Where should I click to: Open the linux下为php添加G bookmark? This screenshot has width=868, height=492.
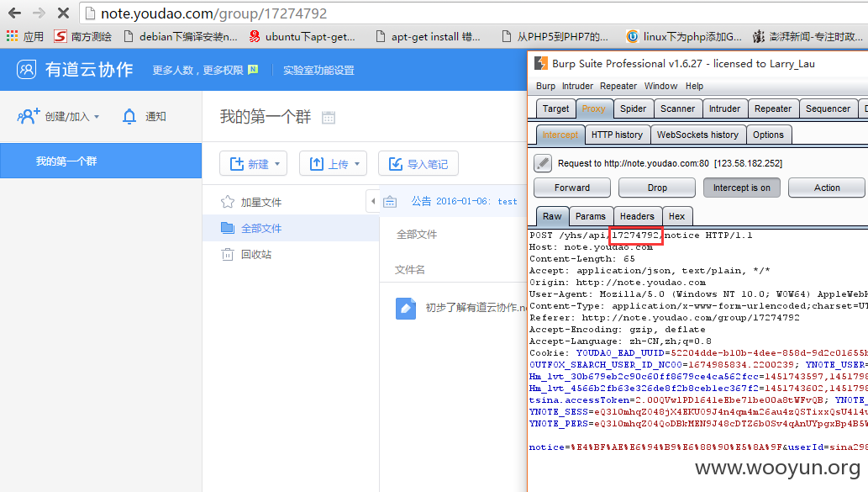click(684, 36)
